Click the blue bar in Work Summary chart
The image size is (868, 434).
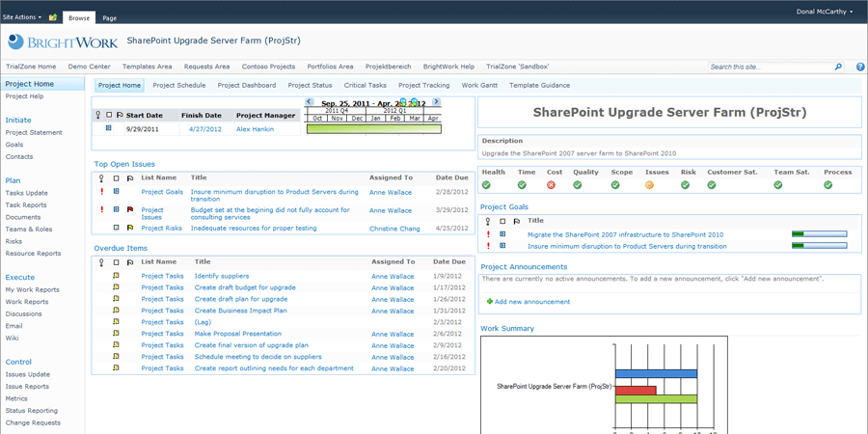click(x=656, y=373)
